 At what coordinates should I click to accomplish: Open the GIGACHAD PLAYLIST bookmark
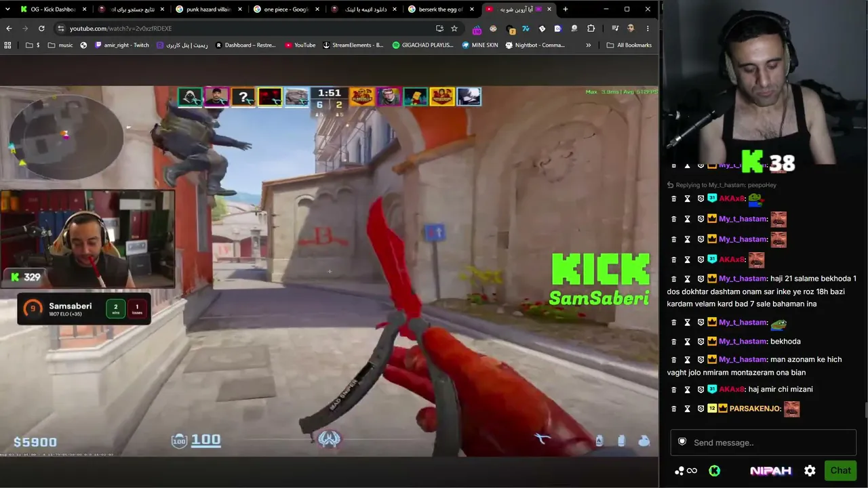[423, 45]
